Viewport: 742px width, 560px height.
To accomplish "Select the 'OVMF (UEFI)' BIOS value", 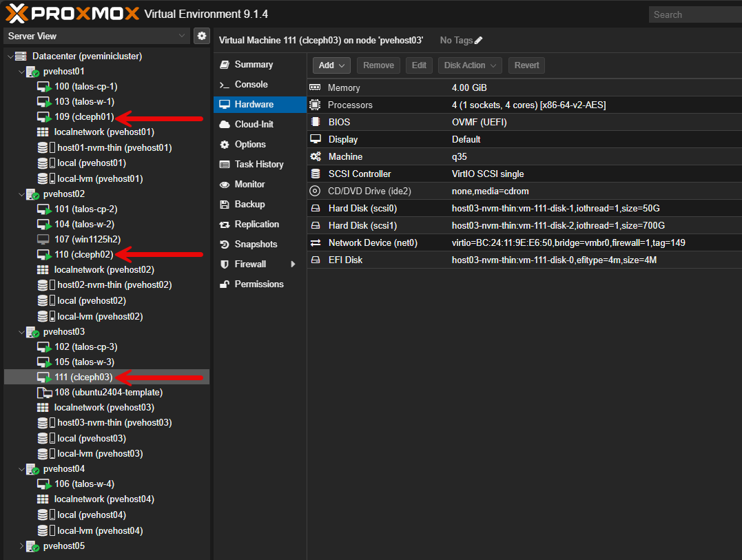I will [479, 122].
